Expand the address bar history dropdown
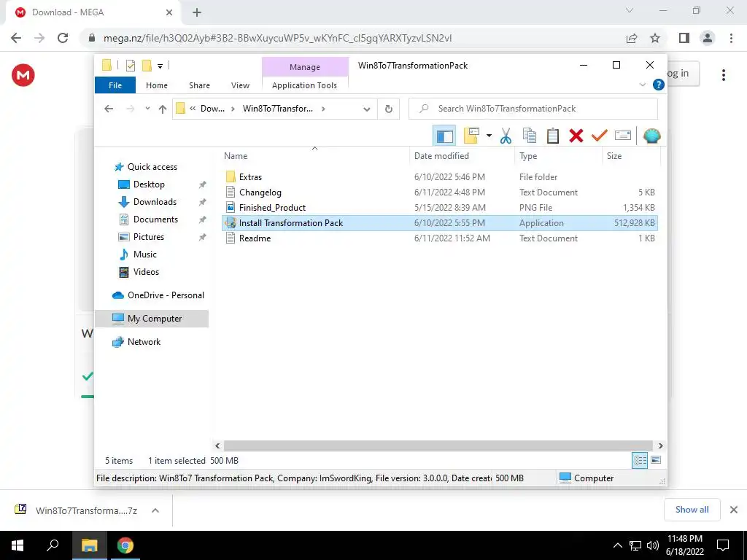 tap(366, 109)
